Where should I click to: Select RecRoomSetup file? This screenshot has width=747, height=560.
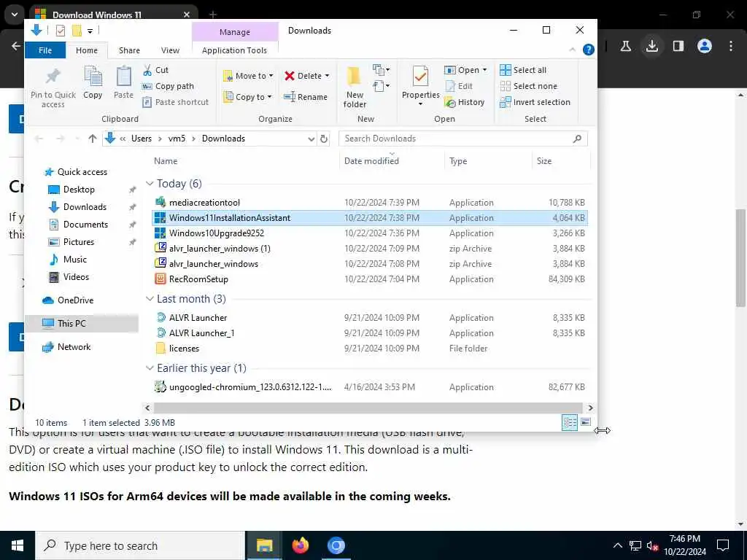[x=370, y=279]
